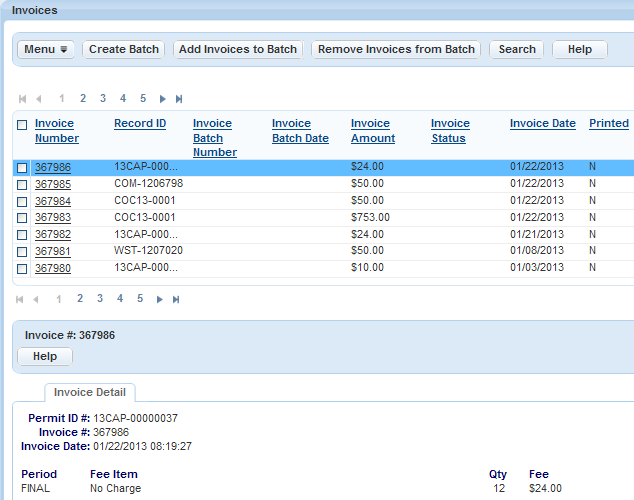Click the Create Batch button
This screenshot has width=634, height=500.
(123, 49)
